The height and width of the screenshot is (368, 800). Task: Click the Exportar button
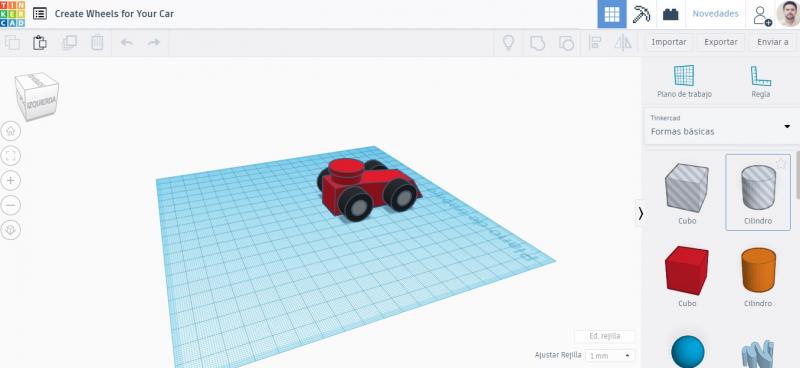(x=720, y=42)
